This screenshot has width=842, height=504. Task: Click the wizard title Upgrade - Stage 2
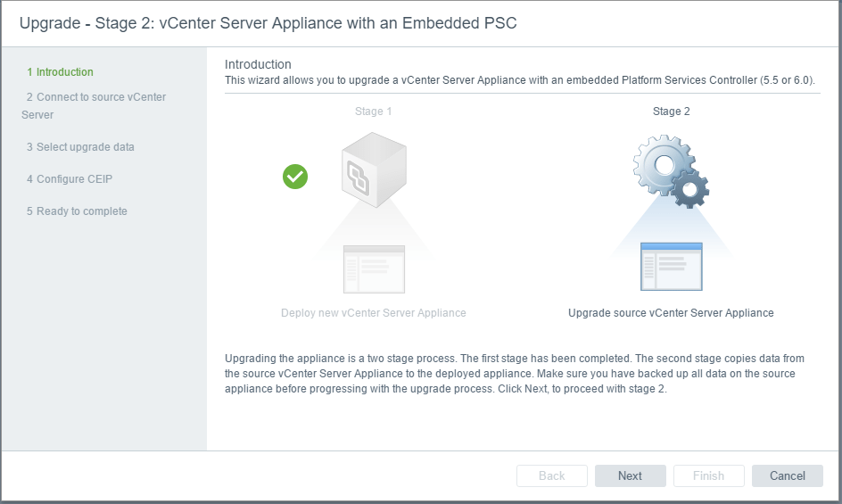(x=268, y=24)
